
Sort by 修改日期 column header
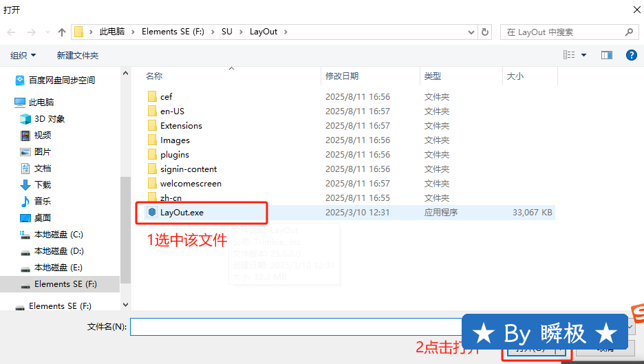coord(342,76)
